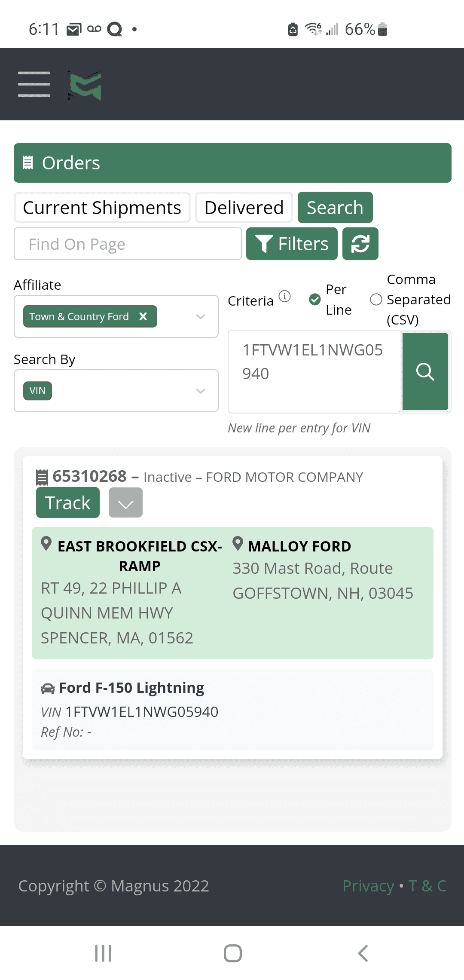Tap the Android home button
The height and width of the screenshot is (980, 464).
point(232,953)
